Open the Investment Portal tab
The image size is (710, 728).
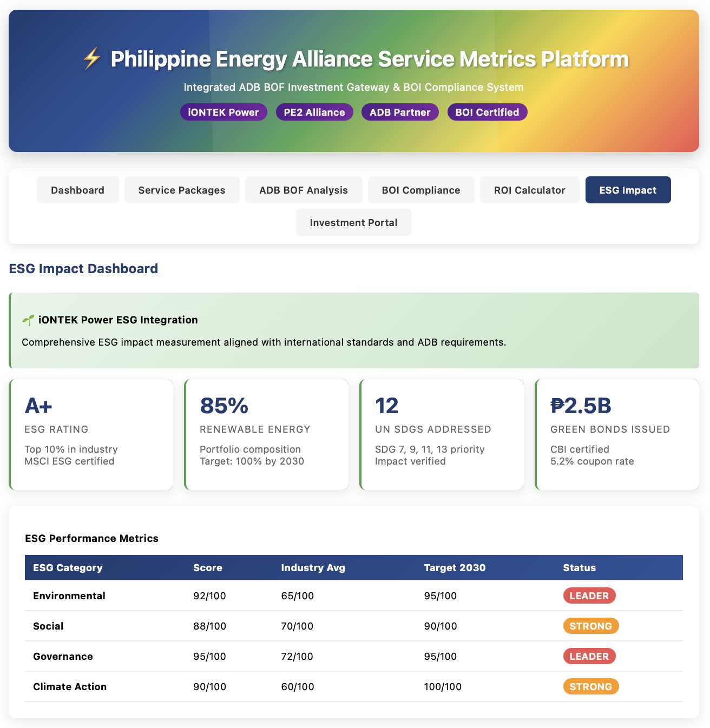point(353,222)
